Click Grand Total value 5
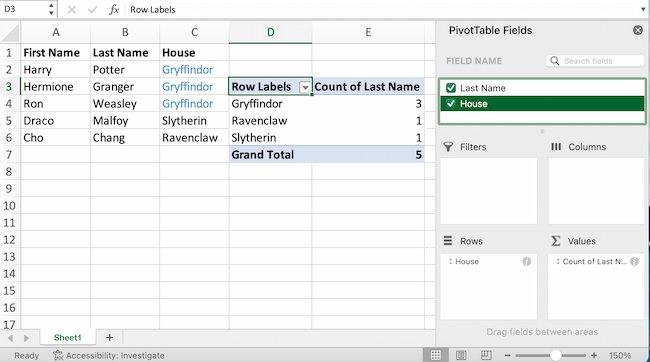Viewport: 650px width, 362px height. pos(368,155)
